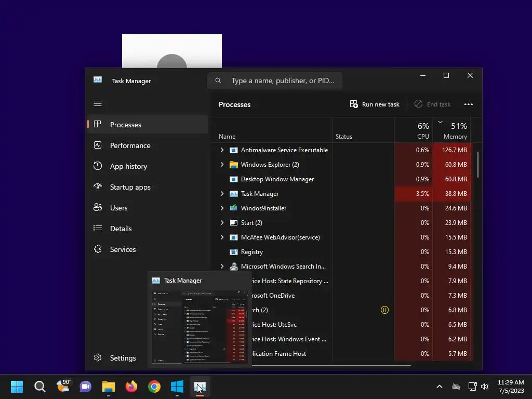Click the Windos9Installer process icon
Screen dimensions: 532x399
coord(233,208)
